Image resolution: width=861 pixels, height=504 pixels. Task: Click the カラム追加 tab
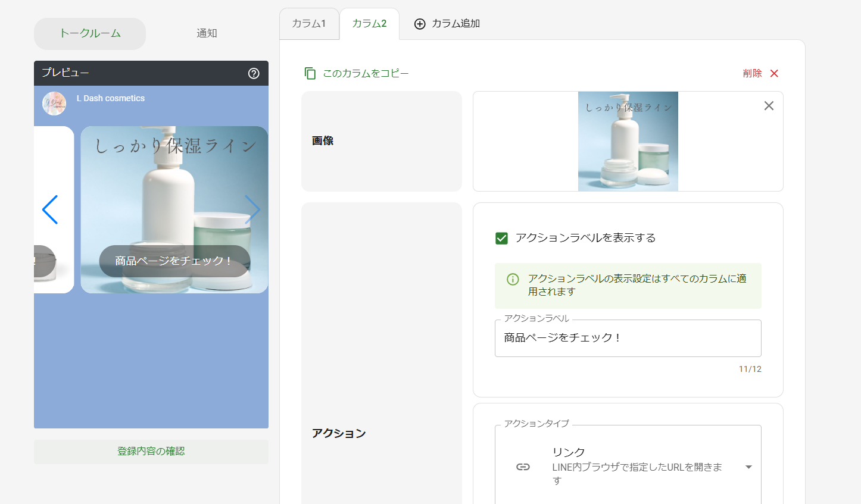(x=447, y=24)
